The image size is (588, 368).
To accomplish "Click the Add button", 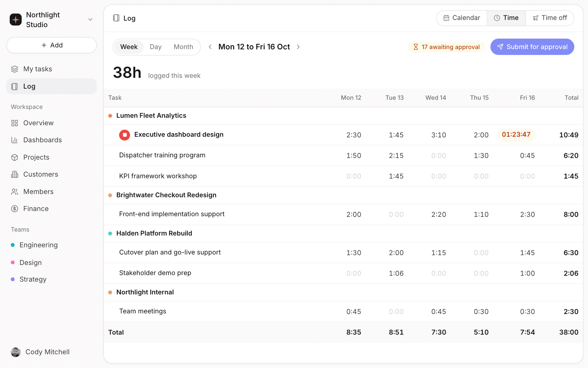I will click(x=52, y=45).
